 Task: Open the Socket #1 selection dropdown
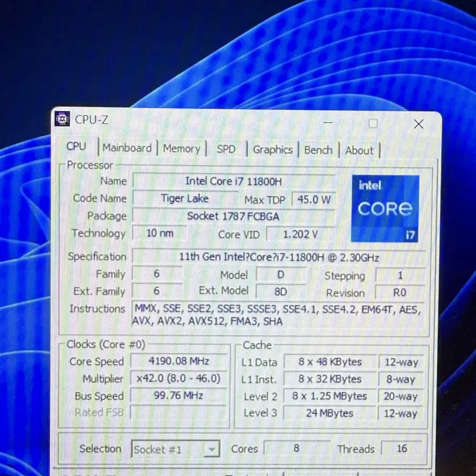pyautogui.click(x=176, y=449)
